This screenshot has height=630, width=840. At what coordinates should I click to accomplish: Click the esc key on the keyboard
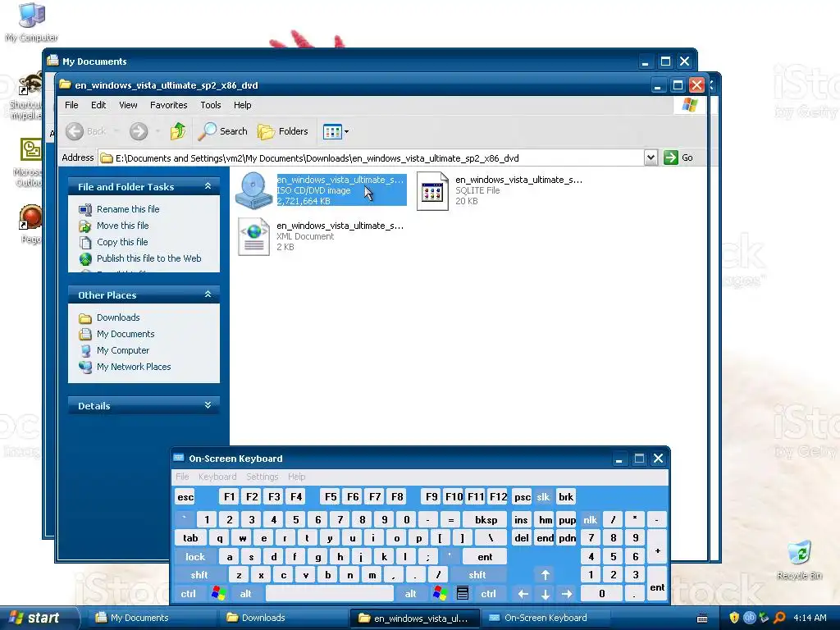click(x=185, y=497)
